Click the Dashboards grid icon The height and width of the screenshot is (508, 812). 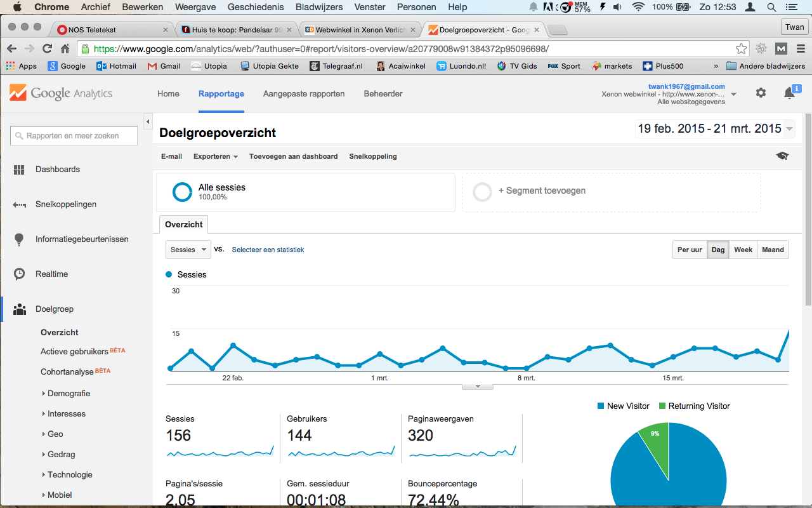(19, 170)
